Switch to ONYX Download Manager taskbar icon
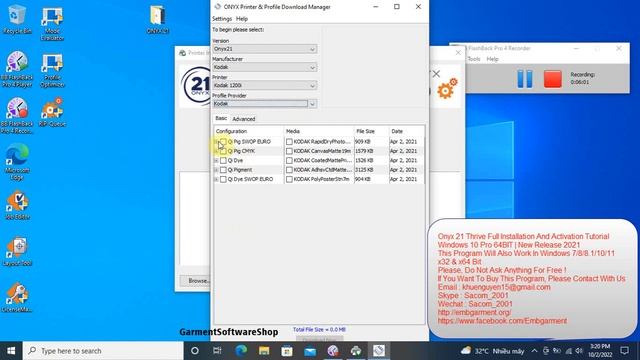This screenshot has height=360, width=640. [x=379, y=351]
